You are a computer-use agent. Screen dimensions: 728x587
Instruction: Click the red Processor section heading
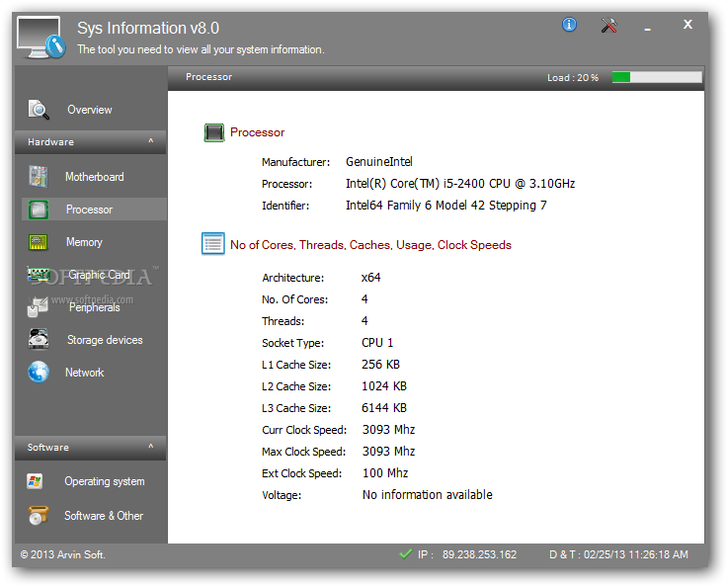[257, 132]
